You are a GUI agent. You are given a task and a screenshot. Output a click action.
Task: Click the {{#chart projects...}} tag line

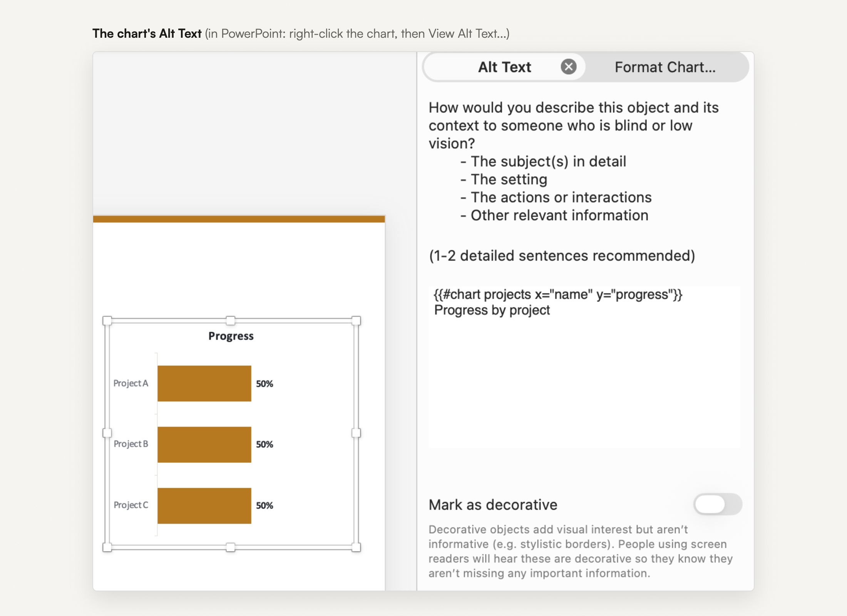click(558, 295)
